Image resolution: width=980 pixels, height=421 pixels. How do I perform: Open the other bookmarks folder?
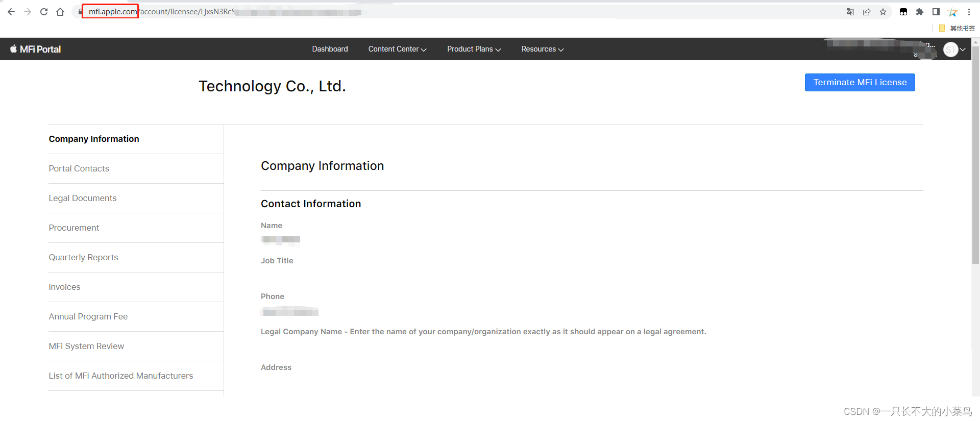click(957, 28)
